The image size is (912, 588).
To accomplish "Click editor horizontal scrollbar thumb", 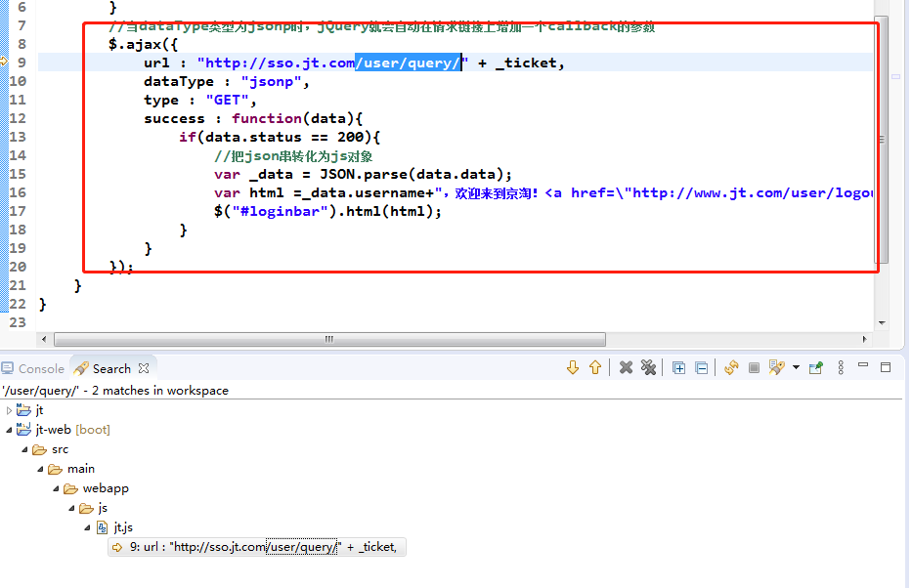I will click(x=329, y=339).
